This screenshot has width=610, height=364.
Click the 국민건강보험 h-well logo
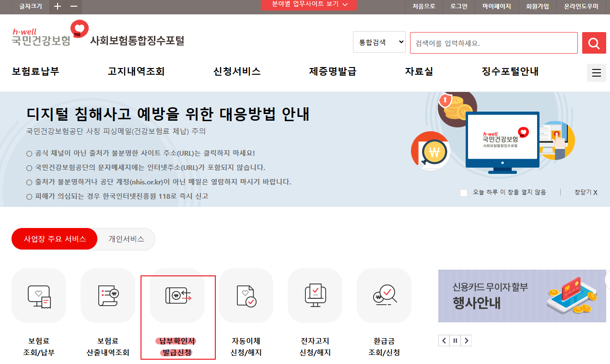point(50,33)
